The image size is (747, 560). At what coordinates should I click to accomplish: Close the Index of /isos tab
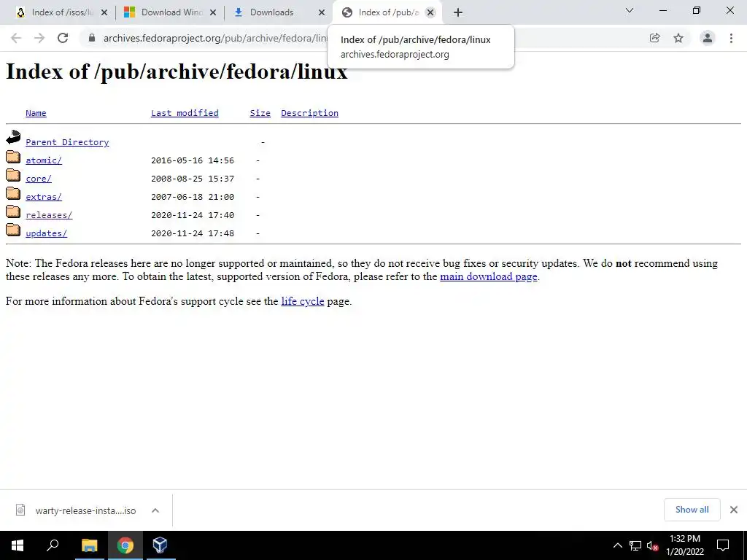coord(104,12)
